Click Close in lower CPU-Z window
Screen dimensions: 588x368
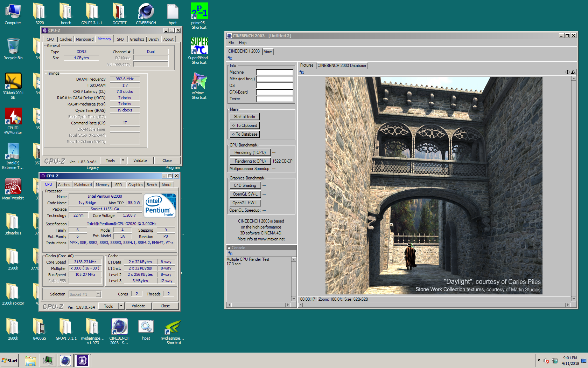click(x=165, y=306)
